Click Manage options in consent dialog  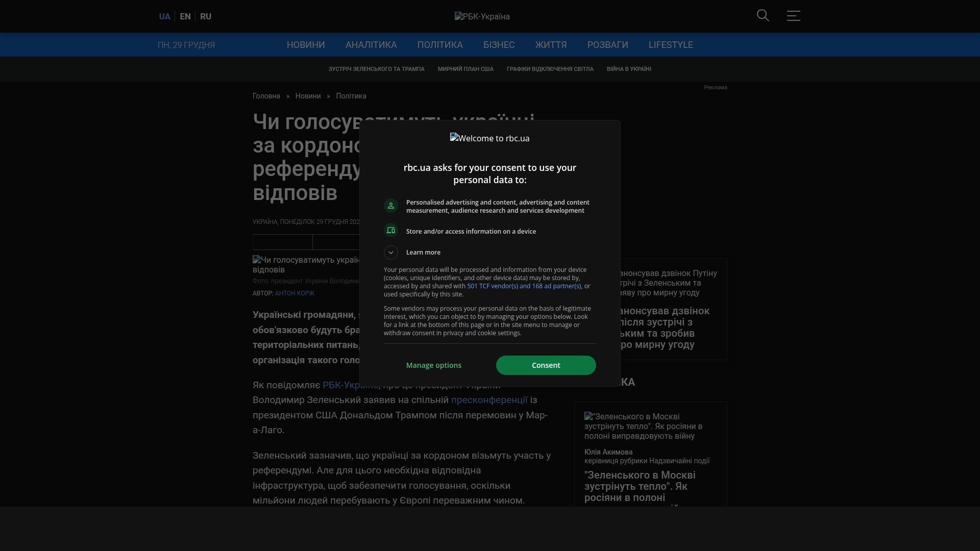click(x=434, y=365)
